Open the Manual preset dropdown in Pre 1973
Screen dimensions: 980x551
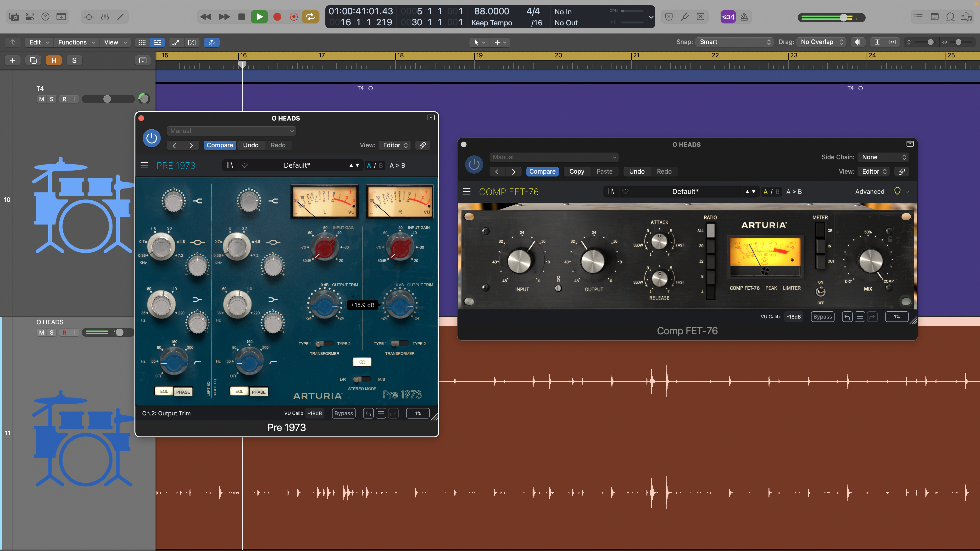[x=231, y=130]
